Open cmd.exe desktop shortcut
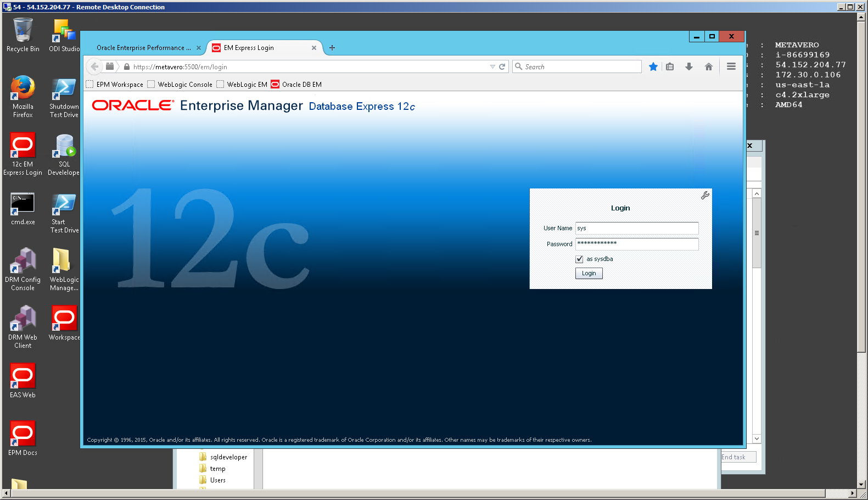The width and height of the screenshot is (868, 500). [x=23, y=209]
